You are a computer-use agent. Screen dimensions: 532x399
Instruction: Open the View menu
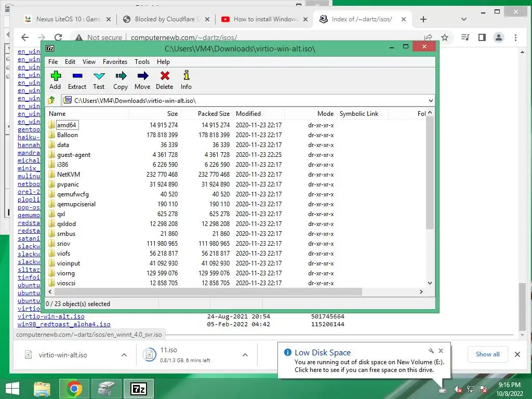tap(89, 62)
